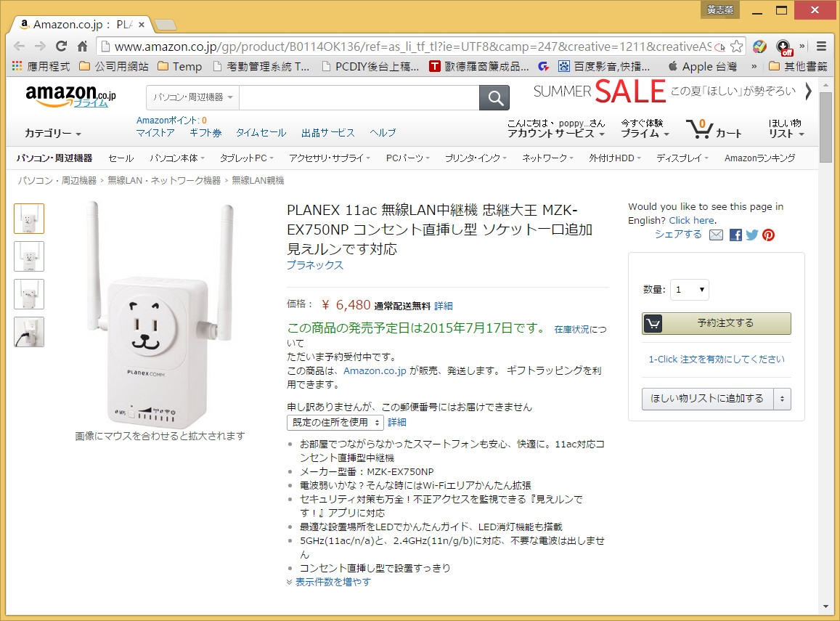Click the search magnifier button
This screenshot has width=840, height=621.
[494, 97]
